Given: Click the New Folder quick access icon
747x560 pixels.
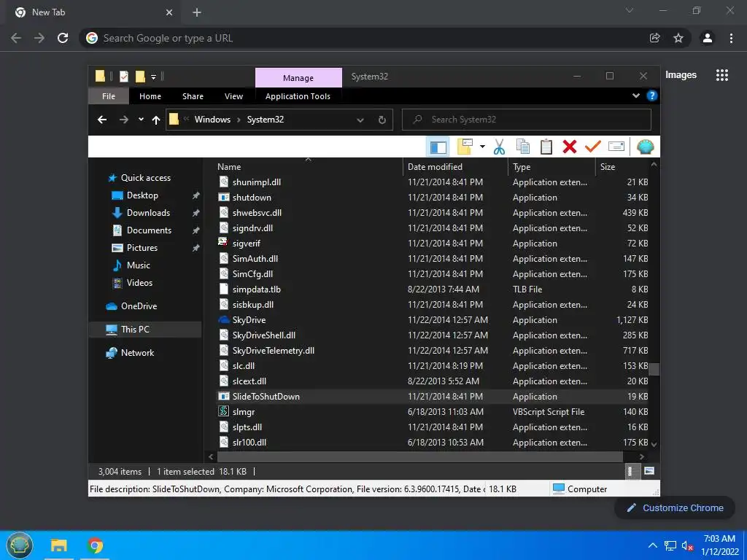Looking at the screenshot, I should coord(140,76).
